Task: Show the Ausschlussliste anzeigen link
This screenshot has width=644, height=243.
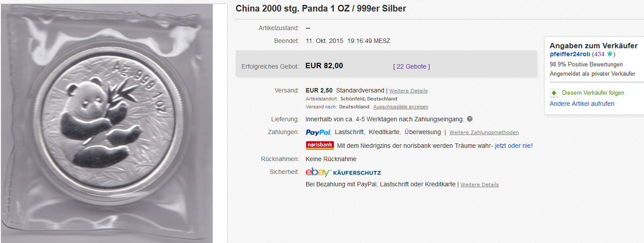Action: tap(401, 107)
